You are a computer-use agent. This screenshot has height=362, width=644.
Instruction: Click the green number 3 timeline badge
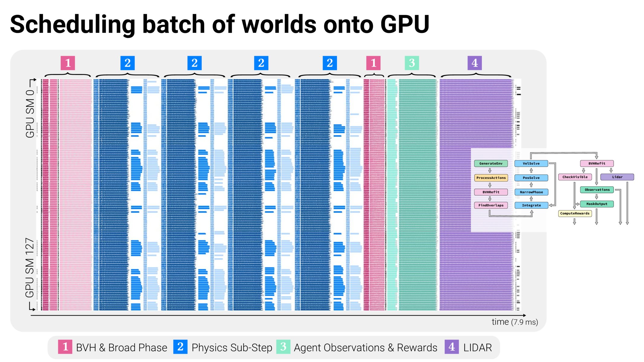[412, 63]
